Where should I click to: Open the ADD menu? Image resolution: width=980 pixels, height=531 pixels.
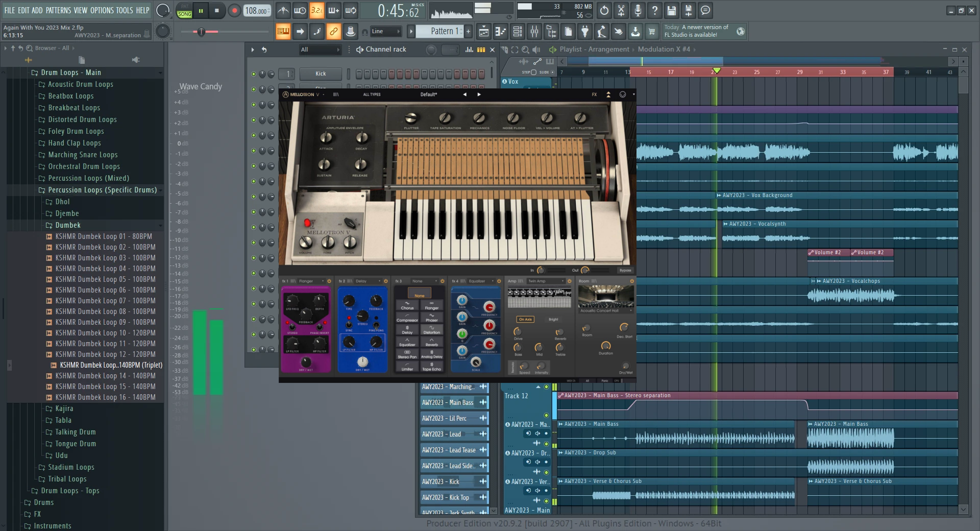pos(37,10)
